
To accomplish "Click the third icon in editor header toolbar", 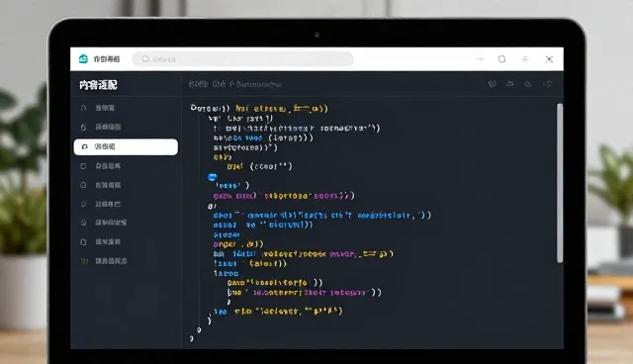I will 527,84.
